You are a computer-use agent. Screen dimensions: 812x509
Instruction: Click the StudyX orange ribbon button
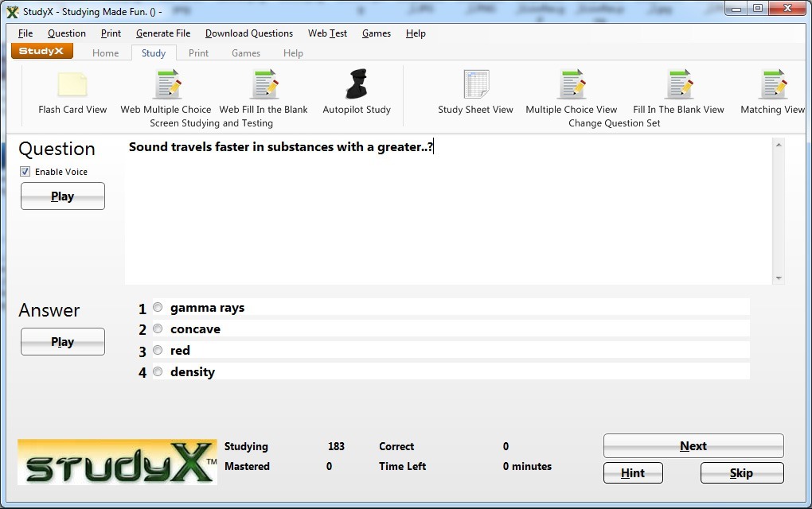point(42,51)
